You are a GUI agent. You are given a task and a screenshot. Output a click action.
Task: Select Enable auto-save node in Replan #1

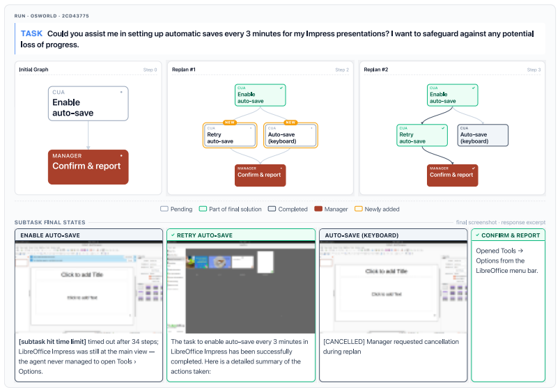(x=260, y=95)
